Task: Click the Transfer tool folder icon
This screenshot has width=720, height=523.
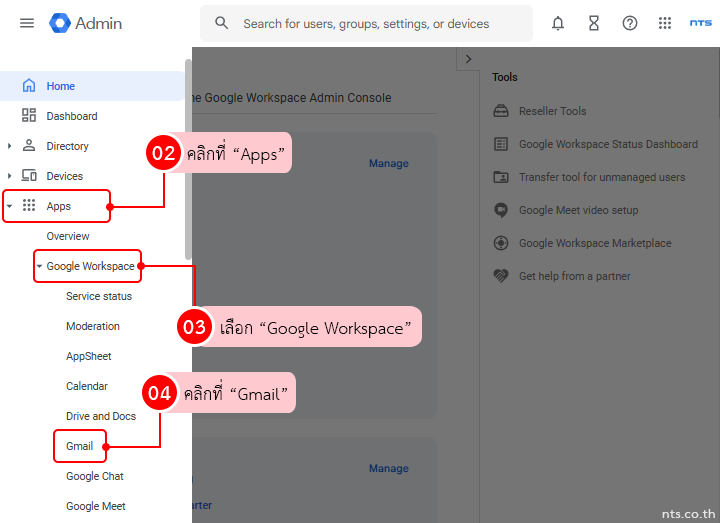Action: [501, 177]
